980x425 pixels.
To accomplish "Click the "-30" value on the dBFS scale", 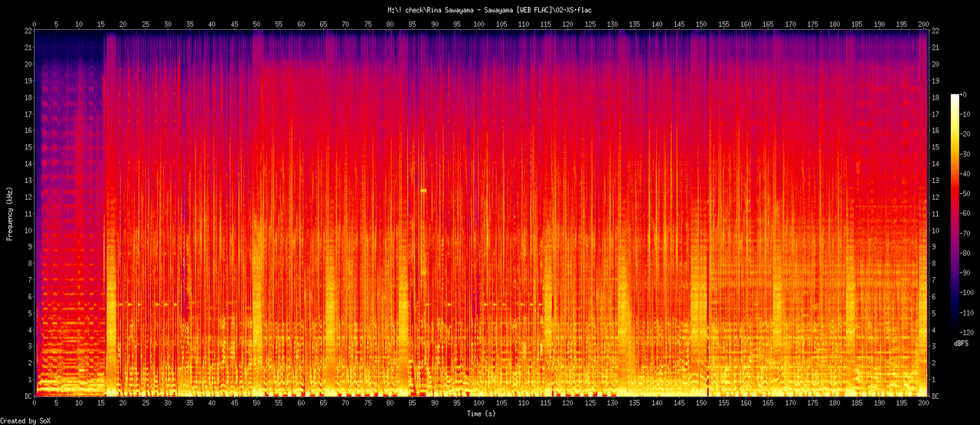I will 966,153.
